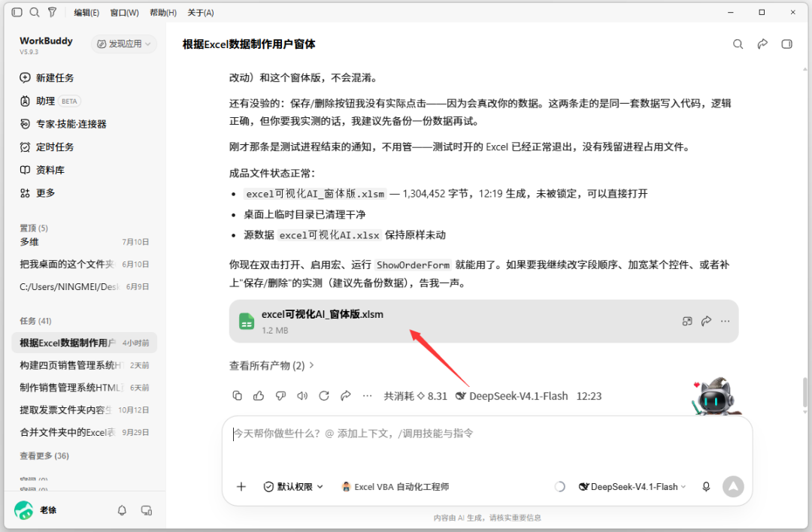Select Excel VBA 自动化工程师 expert
Screen dimensions: 812x532
395,486
